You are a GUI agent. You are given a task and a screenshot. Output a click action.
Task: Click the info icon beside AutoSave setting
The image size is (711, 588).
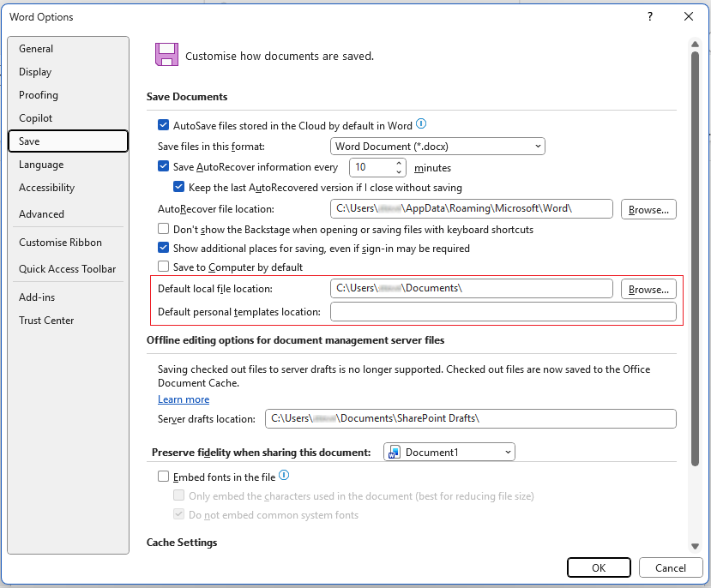(x=421, y=123)
